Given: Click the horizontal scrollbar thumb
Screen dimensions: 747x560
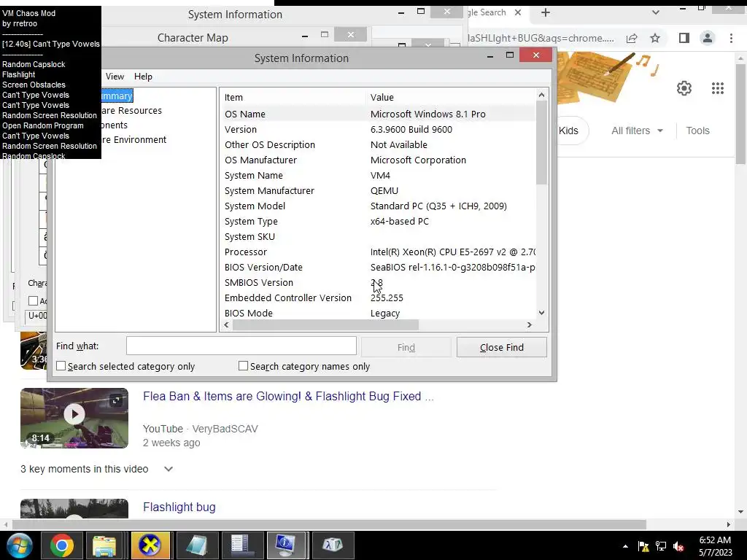Looking at the screenshot, I should [325, 324].
